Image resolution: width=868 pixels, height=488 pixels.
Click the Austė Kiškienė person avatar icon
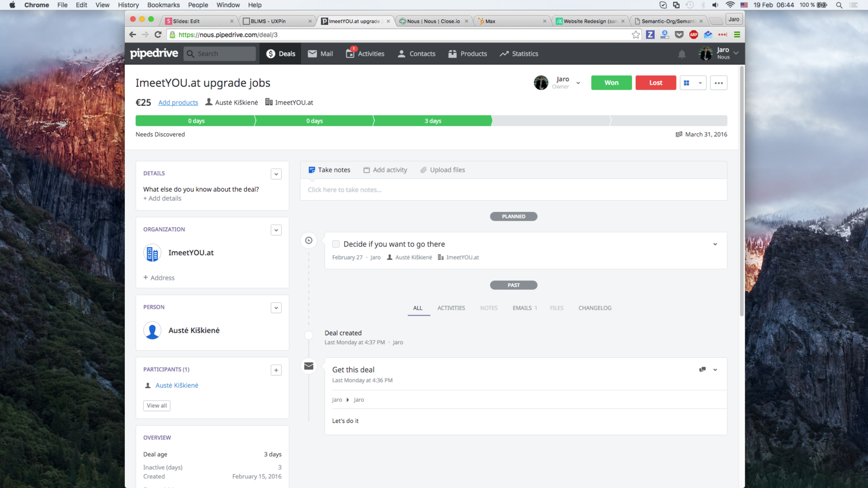pos(152,330)
